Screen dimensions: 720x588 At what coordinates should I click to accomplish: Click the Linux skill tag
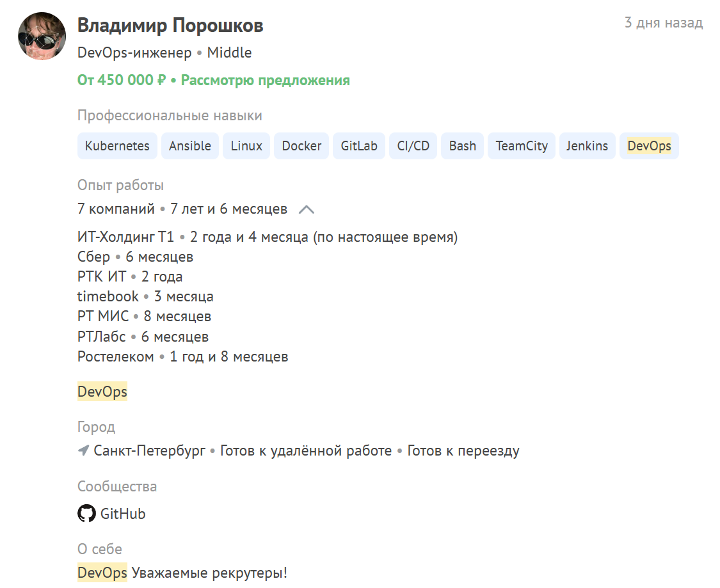click(246, 146)
